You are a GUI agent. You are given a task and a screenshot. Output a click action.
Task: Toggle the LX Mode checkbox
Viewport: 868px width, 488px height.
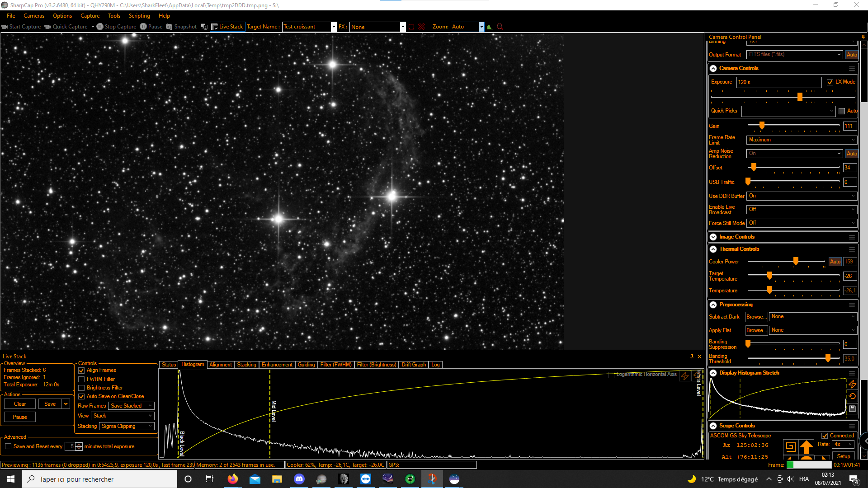click(x=830, y=82)
